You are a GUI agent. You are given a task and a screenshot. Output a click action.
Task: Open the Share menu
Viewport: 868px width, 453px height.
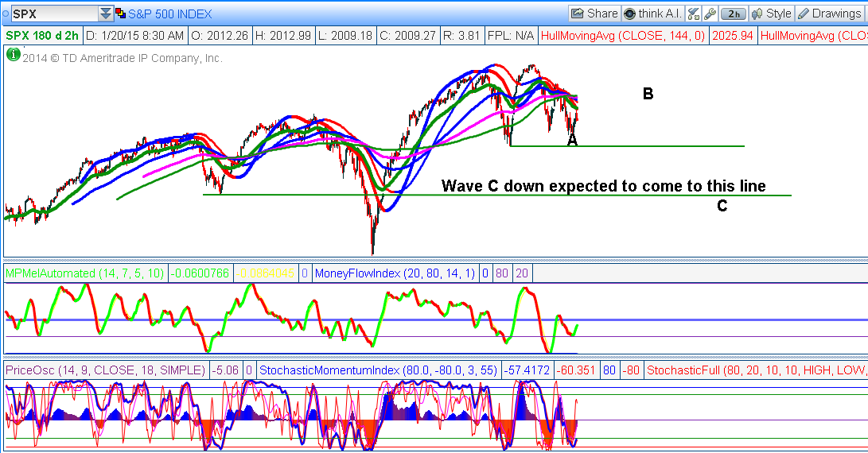click(594, 14)
